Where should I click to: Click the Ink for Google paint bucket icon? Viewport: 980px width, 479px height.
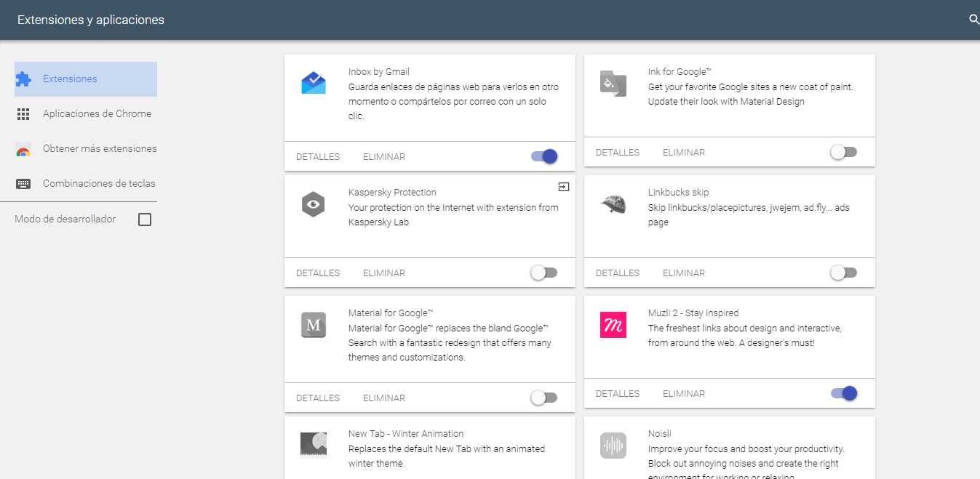coord(613,83)
